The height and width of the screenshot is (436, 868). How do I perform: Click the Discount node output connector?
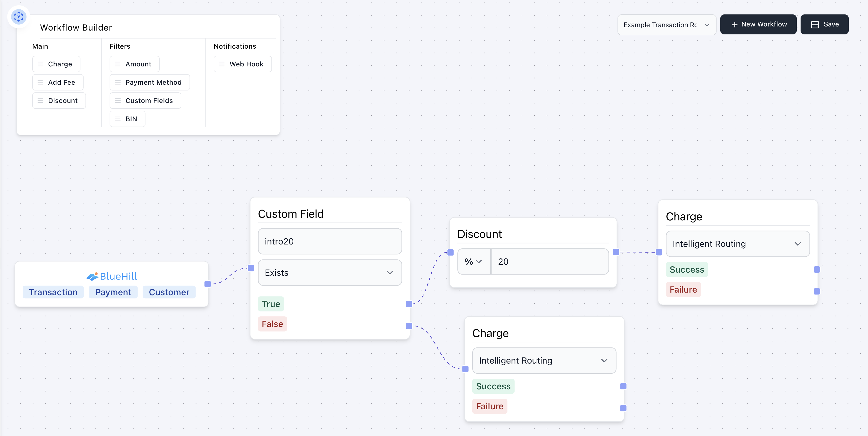coord(616,252)
